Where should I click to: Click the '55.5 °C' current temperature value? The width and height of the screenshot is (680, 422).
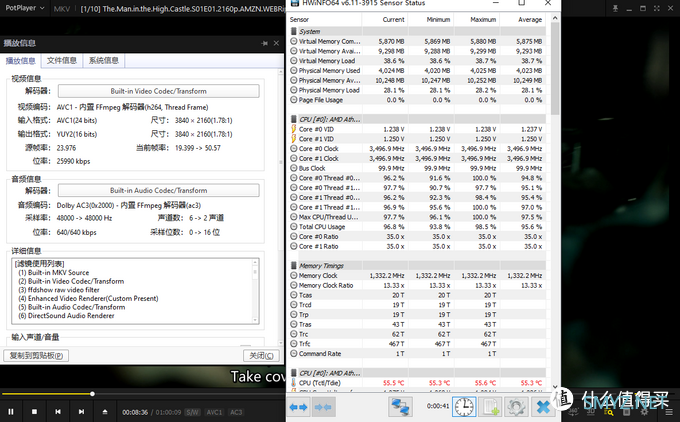[x=393, y=383]
